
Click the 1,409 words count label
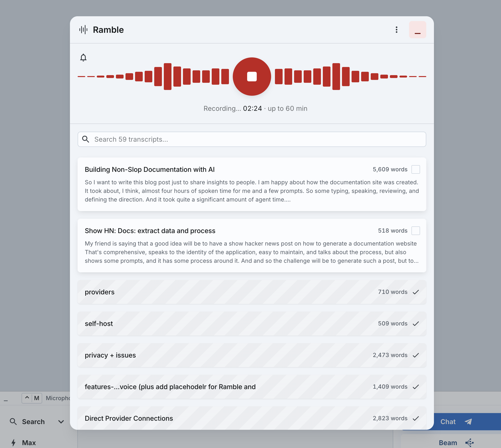[390, 387]
